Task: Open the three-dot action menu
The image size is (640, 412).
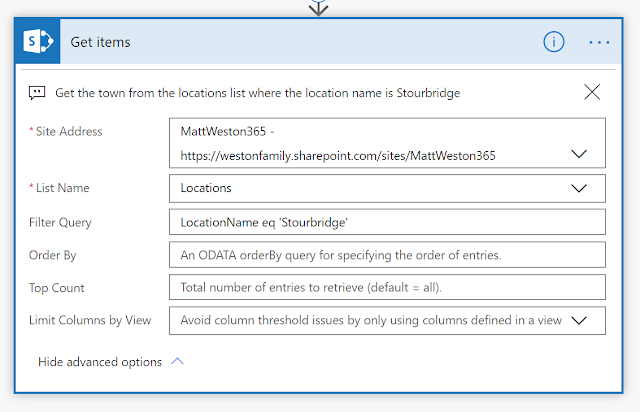Action: point(599,42)
